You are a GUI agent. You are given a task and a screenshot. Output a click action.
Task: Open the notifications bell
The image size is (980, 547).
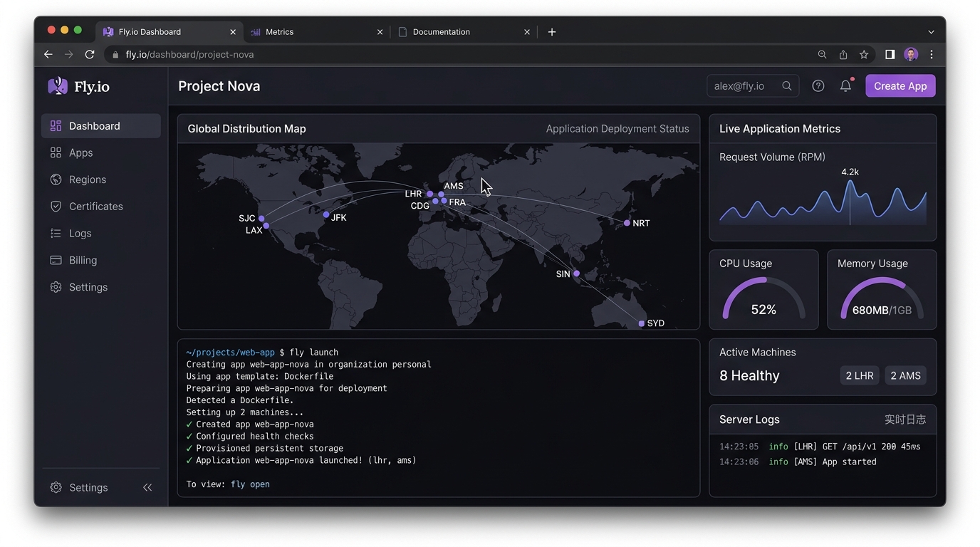pos(845,86)
